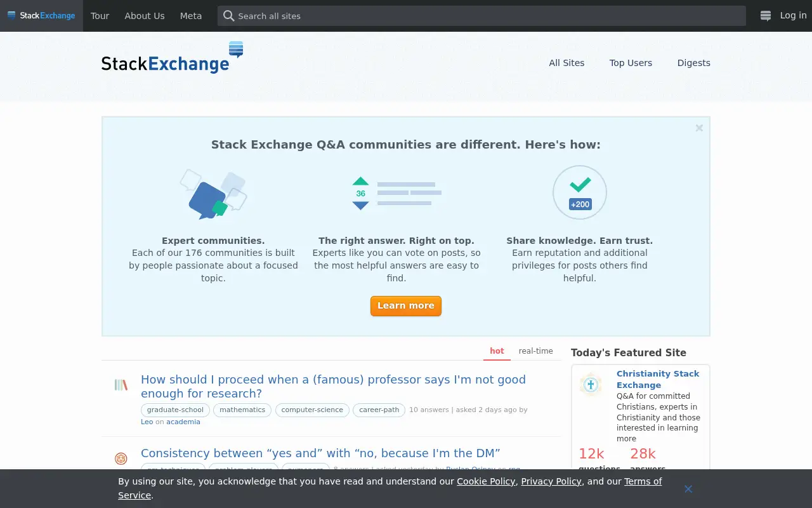Open the academia site link
The image size is (812, 508).
(x=183, y=422)
